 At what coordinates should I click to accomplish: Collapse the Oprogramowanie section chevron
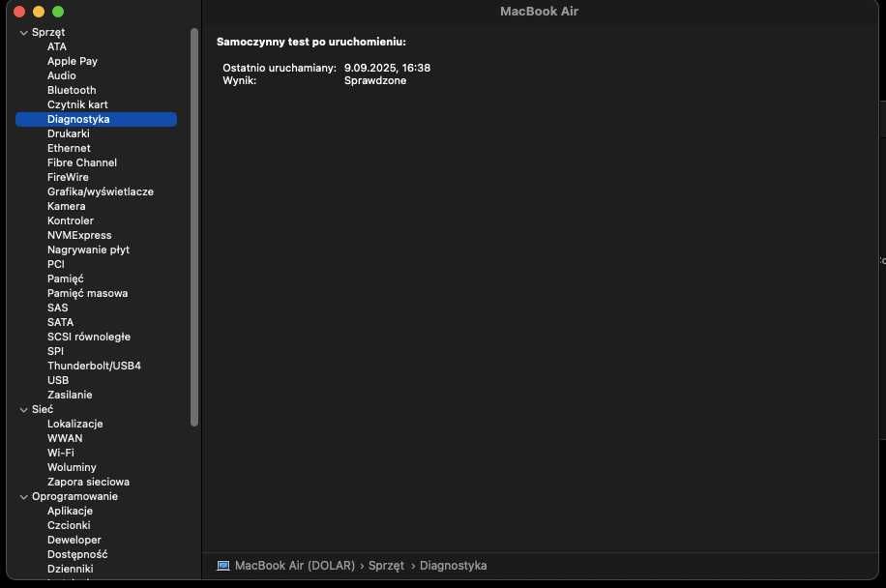(x=24, y=497)
